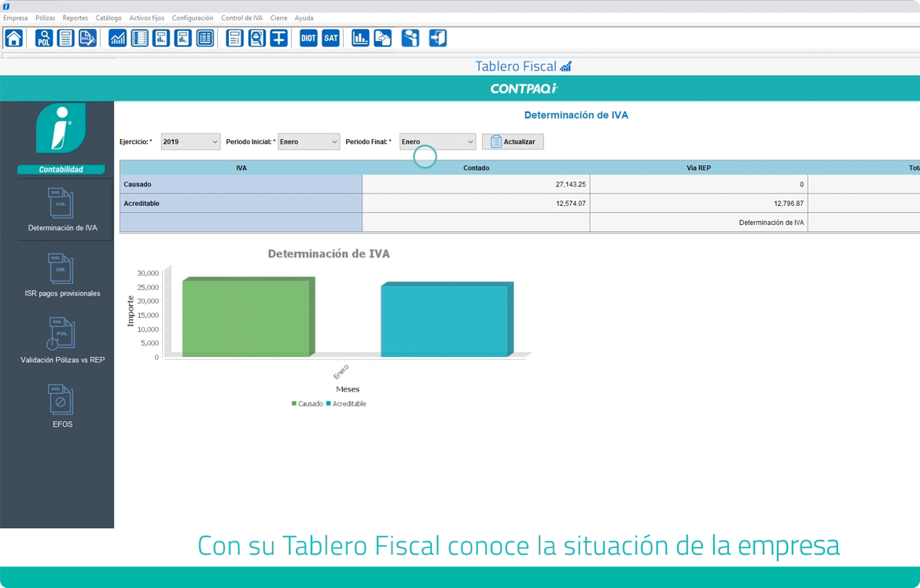Open the Periodo Final dropdown
The height and width of the screenshot is (588, 920).
point(437,141)
